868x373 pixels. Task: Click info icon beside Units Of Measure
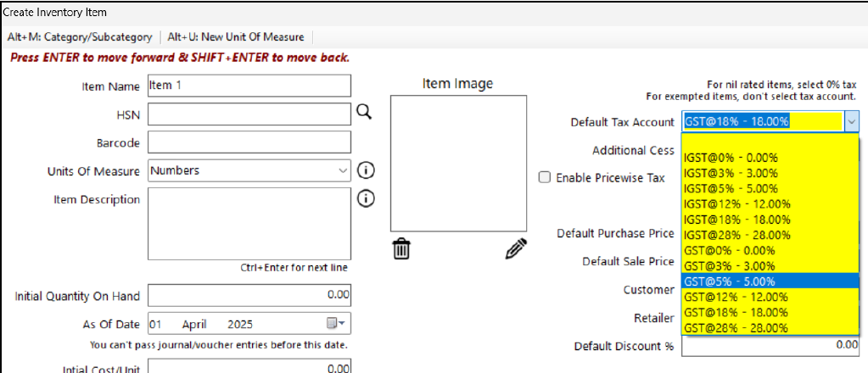click(366, 170)
